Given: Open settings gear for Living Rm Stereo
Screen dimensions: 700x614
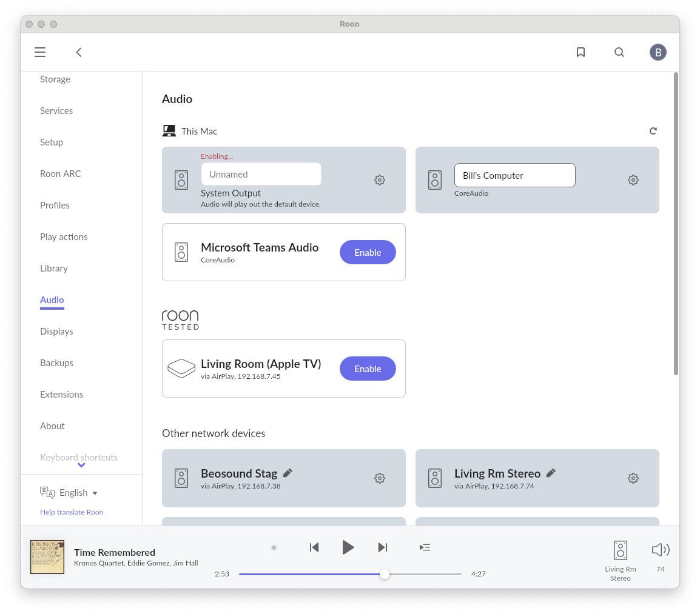Looking at the screenshot, I should tap(633, 478).
